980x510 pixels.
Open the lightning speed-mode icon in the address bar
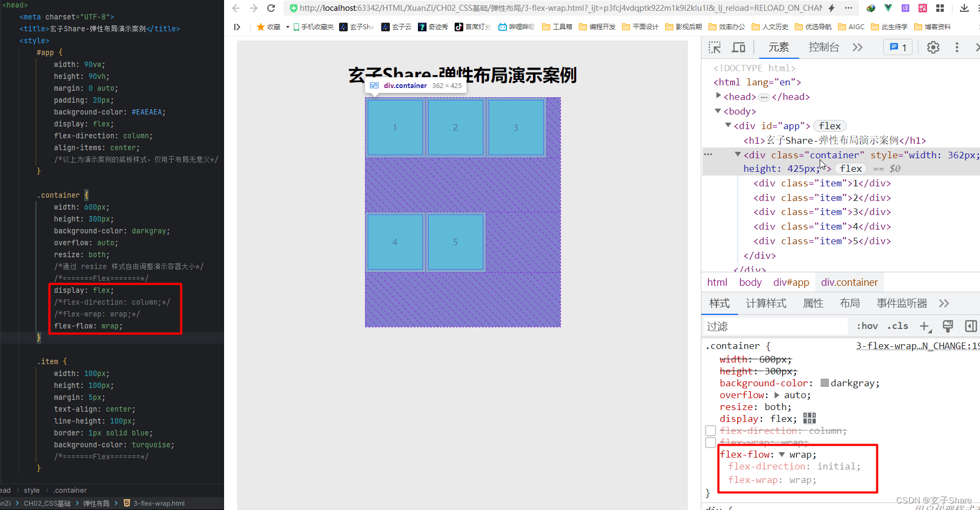pos(832,8)
